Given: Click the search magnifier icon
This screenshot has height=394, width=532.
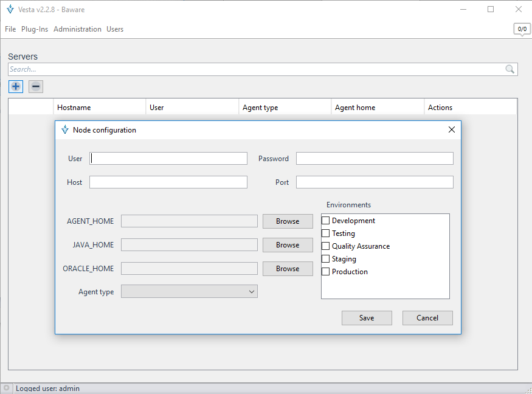Looking at the screenshot, I should click(510, 69).
